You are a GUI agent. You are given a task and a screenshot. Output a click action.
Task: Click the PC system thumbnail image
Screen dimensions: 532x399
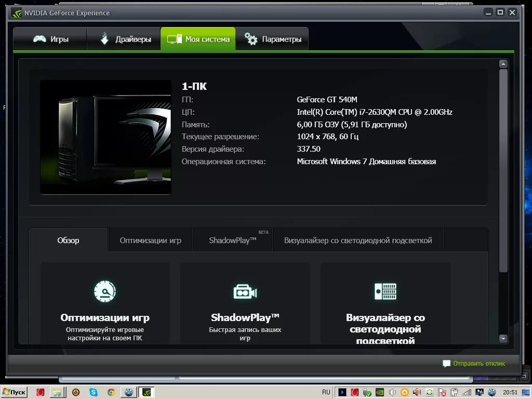point(105,137)
